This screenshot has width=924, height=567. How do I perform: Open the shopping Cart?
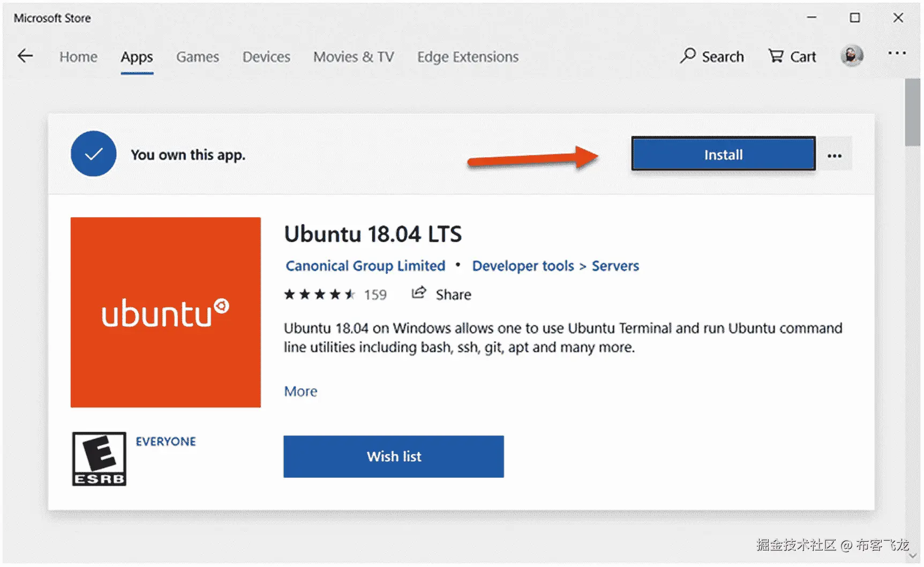coord(792,56)
